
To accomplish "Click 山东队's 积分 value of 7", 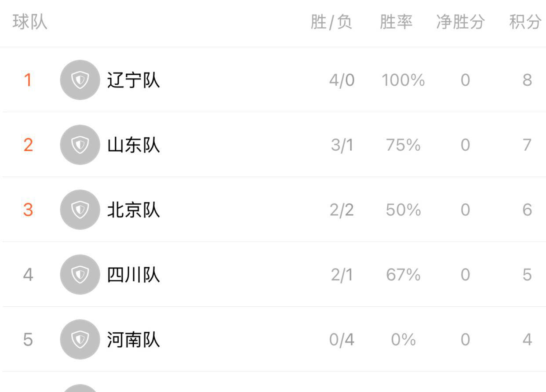I will [x=527, y=145].
